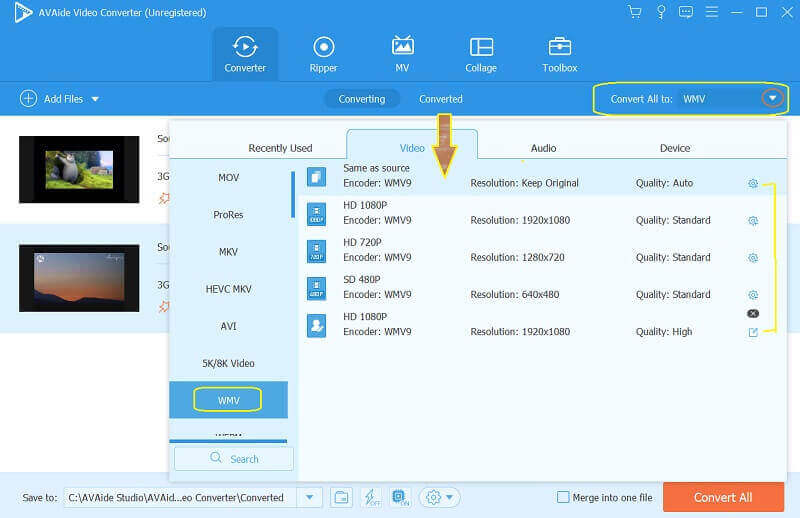800x518 pixels.
Task: Switch to the Audio tab
Action: pyautogui.click(x=543, y=148)
